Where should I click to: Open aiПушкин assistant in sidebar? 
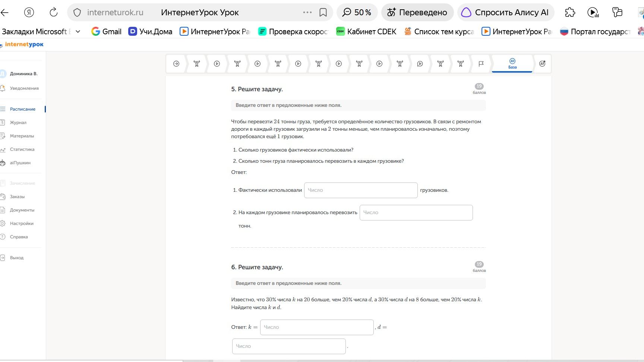point(16,163)
